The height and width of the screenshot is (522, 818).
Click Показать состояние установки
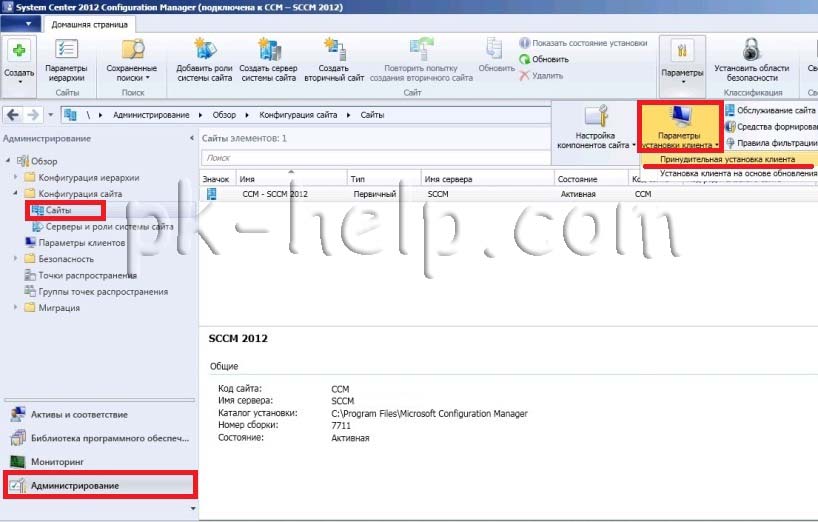pyautogui.click(x=583, y=43)
